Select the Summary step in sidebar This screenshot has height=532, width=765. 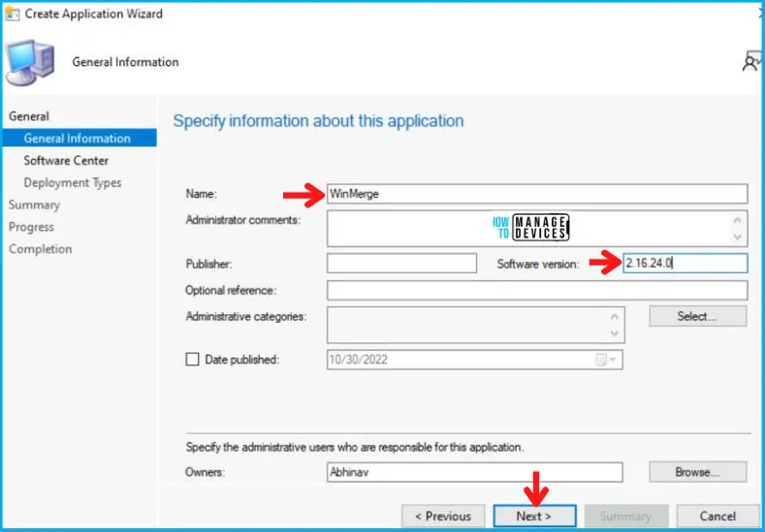[34, 204]
